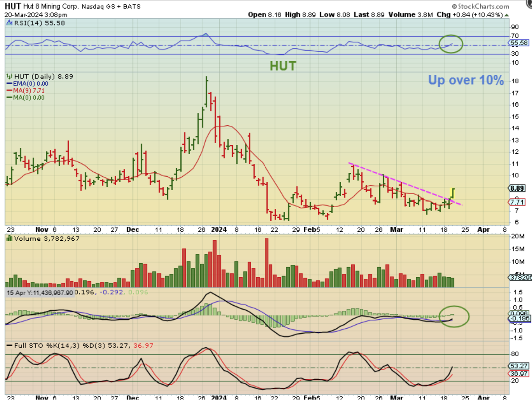Click the -0.196 MACD tag on right axis
Screen dimensions: 532x400
coord(519,318)
